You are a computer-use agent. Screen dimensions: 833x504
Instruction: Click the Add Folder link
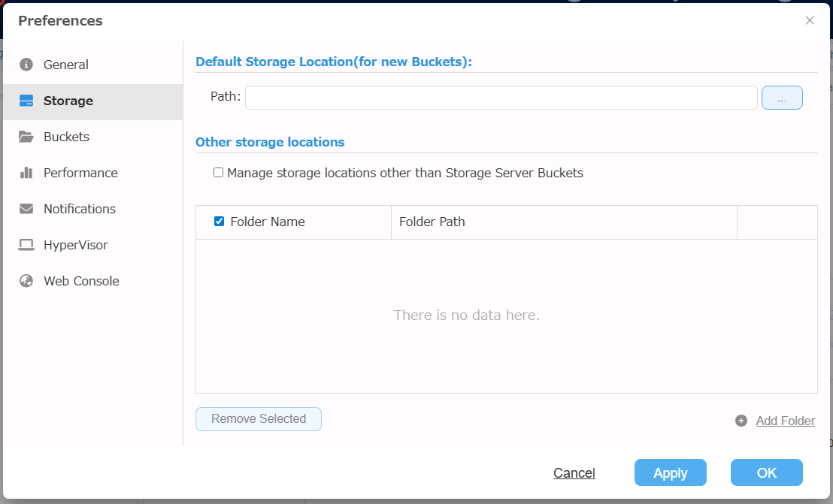point(785,421)
